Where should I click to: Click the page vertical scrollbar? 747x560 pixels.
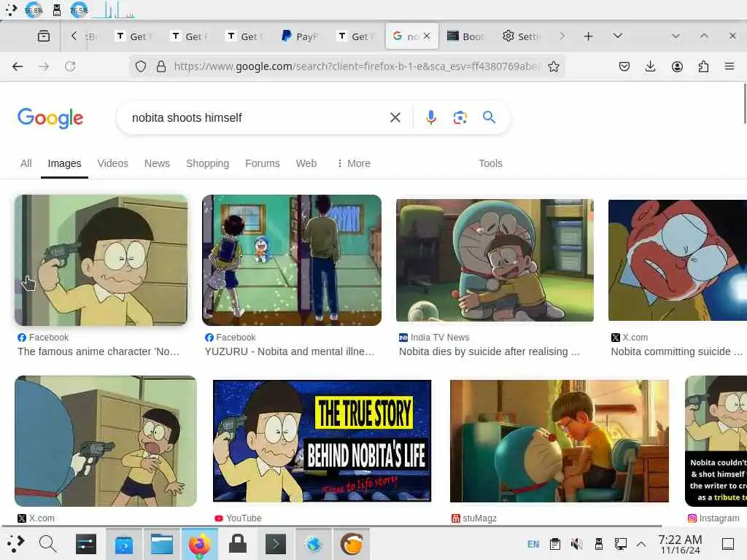pyautogui.click(x=745, y=104)
